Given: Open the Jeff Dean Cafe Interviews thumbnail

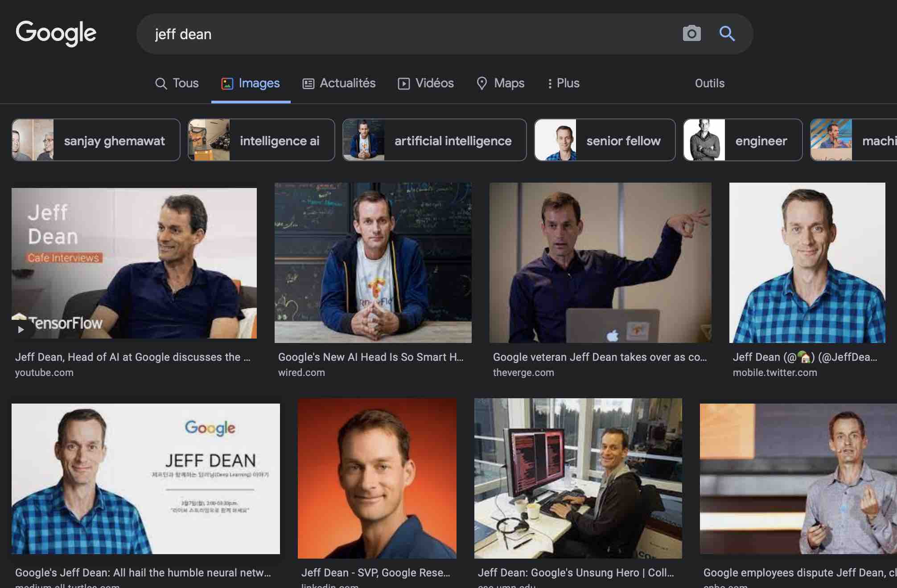Looking at the screenshot, I should (134, 263).
